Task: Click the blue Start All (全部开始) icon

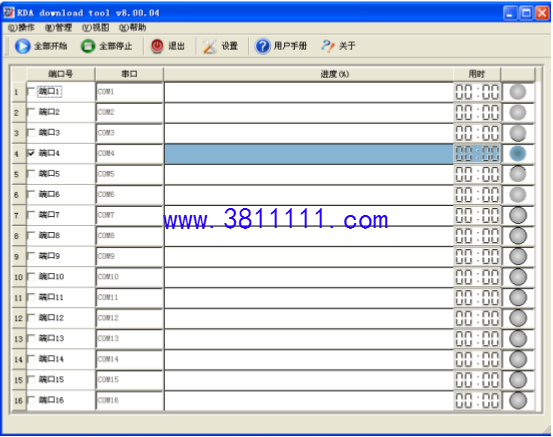Action: click(x=23, y=46)
